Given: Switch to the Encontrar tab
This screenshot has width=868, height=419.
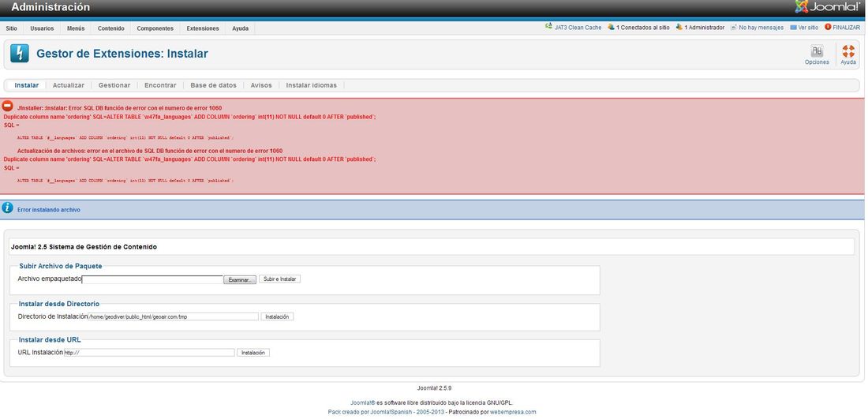Looking at the screenshot, I should click(x=160, y=85).
